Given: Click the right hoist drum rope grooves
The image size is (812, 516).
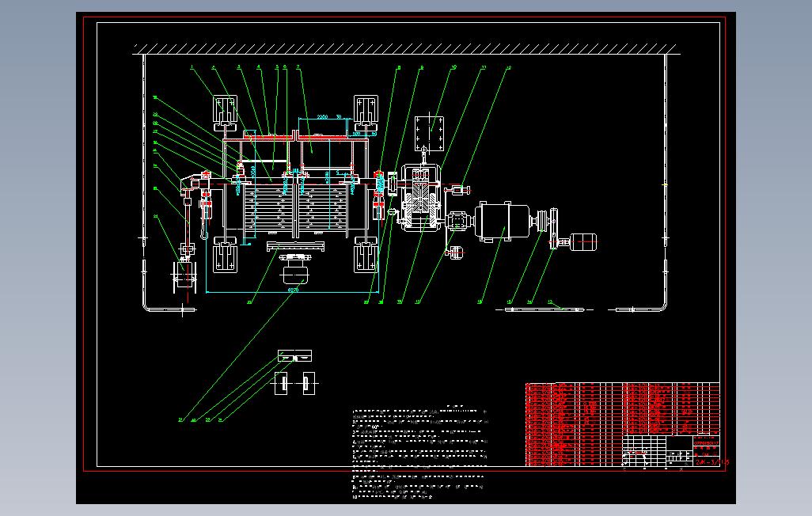Looking at the screenshot, I should tap(322, 208).
